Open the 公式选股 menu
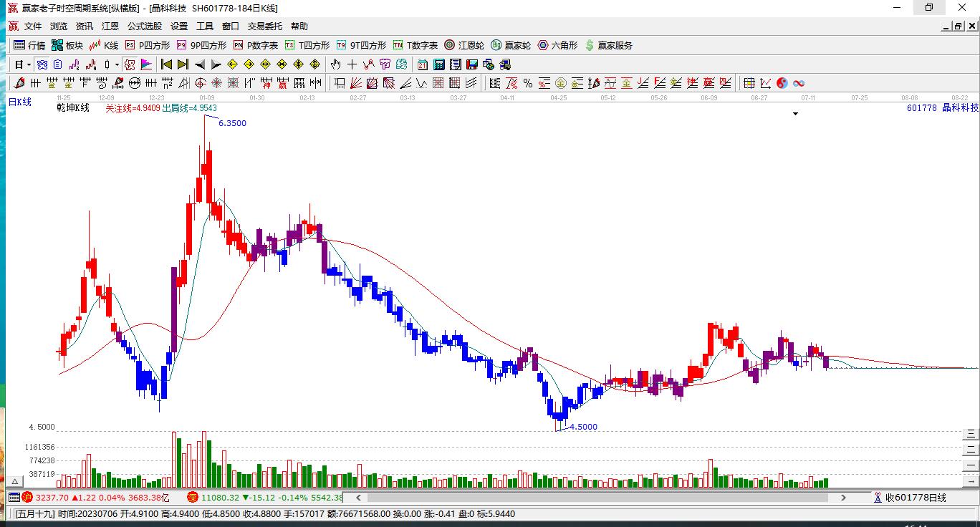 (145, 26)
